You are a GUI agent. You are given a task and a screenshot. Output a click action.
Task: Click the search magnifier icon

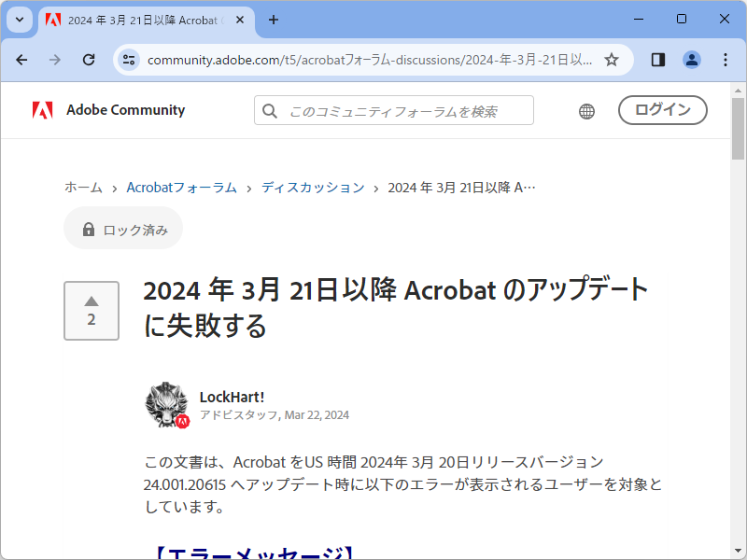pyautogui.click(x=270, y=110)
